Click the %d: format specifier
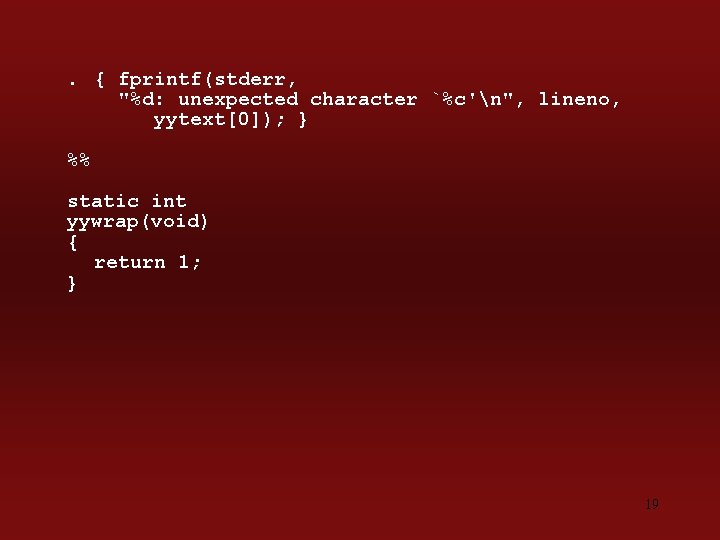Viewport: 720px width, 540px height. click(x=147, y=99)
